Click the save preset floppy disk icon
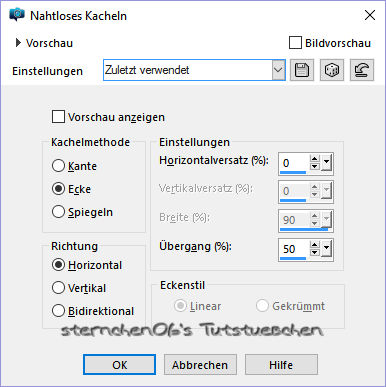This screenshot has width=386, height=387. [302, 70]
